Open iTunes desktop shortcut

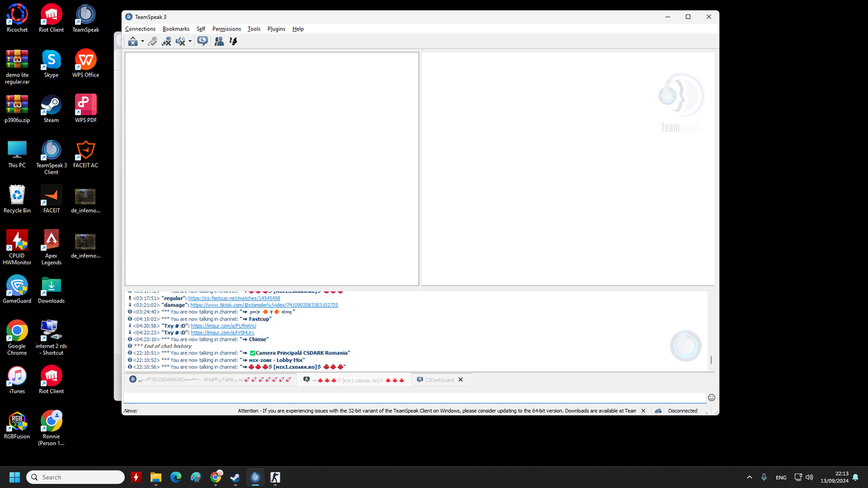click(17, 380)
